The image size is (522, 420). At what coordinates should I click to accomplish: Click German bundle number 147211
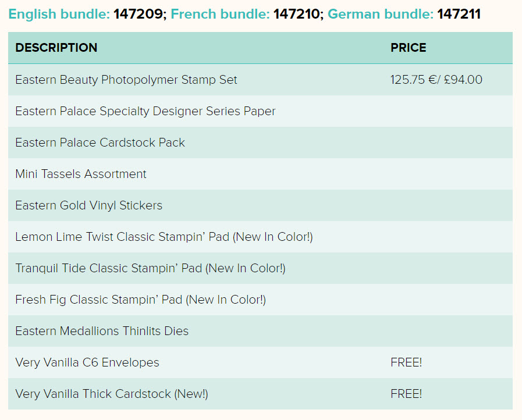459,15
